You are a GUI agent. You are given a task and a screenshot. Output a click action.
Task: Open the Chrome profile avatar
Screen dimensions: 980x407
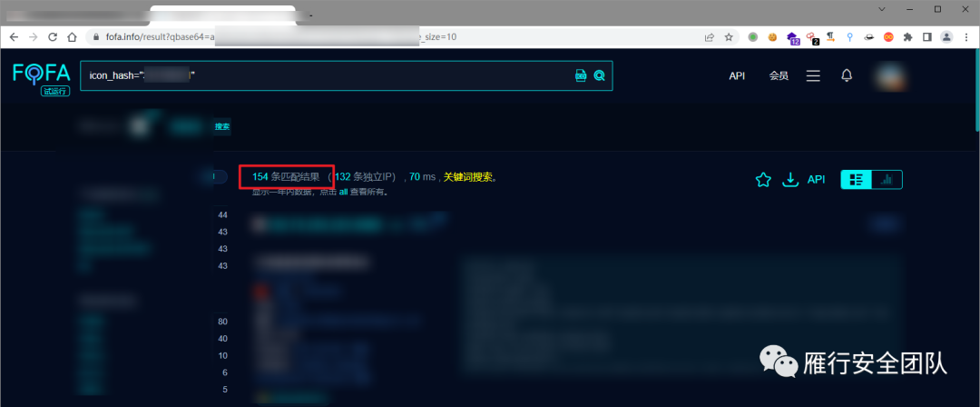[946, 37]
